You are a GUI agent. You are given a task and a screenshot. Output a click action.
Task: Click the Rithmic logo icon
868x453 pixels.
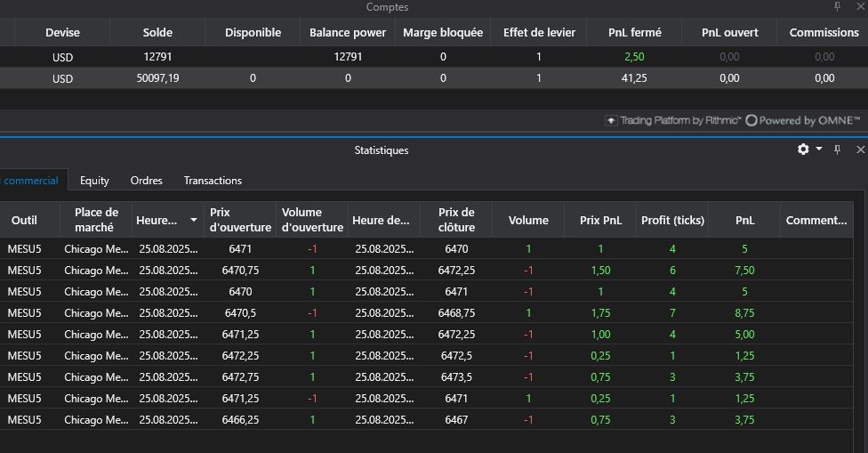611,120
